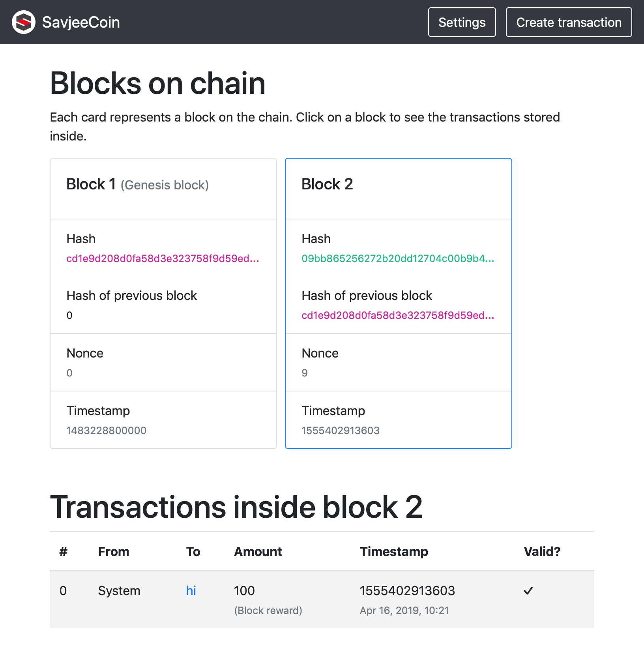Open the Settings page
The image size is (644, 659).
[462, 22]
